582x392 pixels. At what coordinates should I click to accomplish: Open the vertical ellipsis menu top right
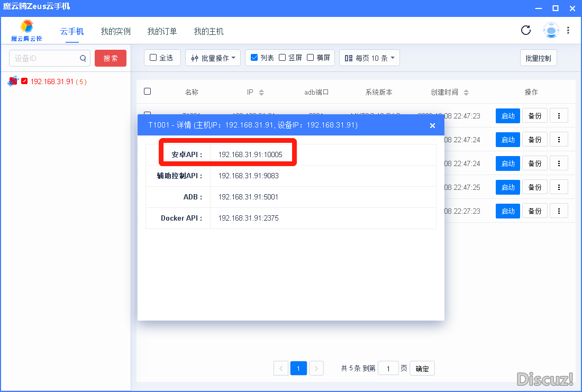pos(569,31)
